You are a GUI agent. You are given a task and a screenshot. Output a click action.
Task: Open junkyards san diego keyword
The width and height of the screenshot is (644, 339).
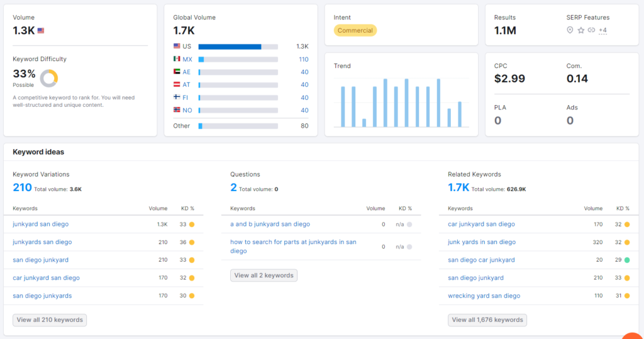[x=42, y=242]
